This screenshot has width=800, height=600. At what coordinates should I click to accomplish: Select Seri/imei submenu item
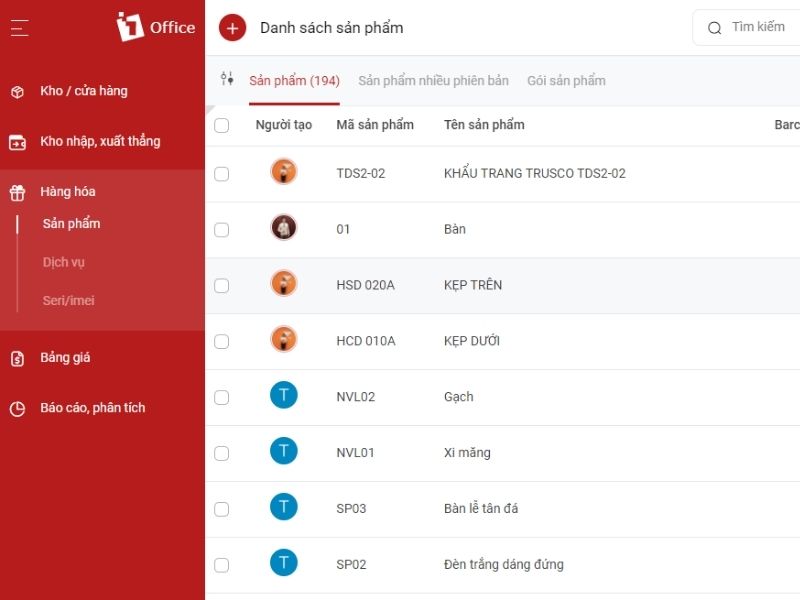point(68,301)
